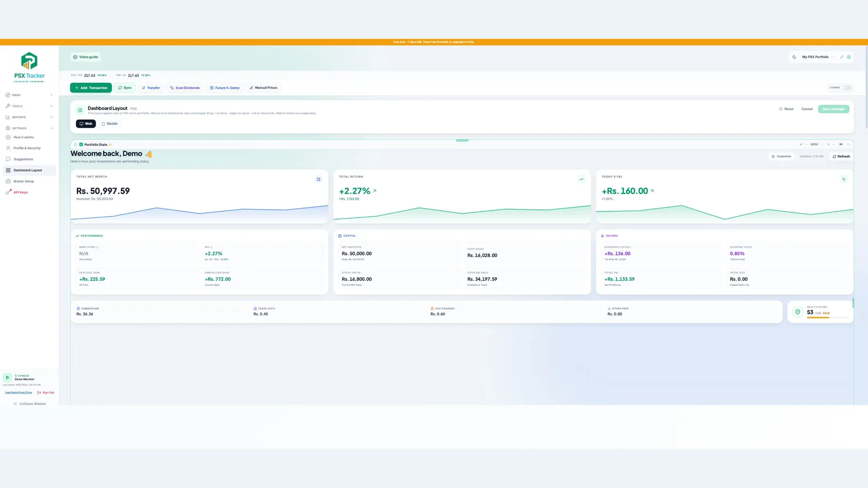The image size is (868, 488).
Task: Expand the REPORTS section in sidebar
Action: (x=29, y=117)
